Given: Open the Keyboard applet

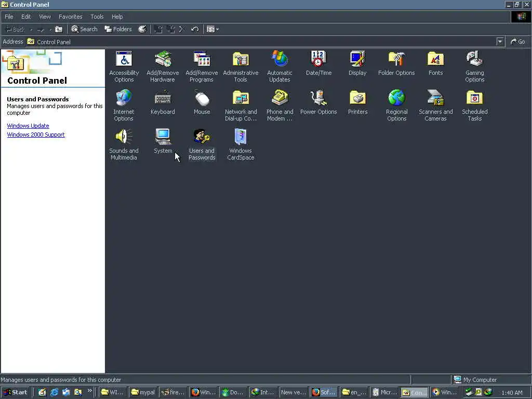Looking at the screenshot, I should 163,102.
